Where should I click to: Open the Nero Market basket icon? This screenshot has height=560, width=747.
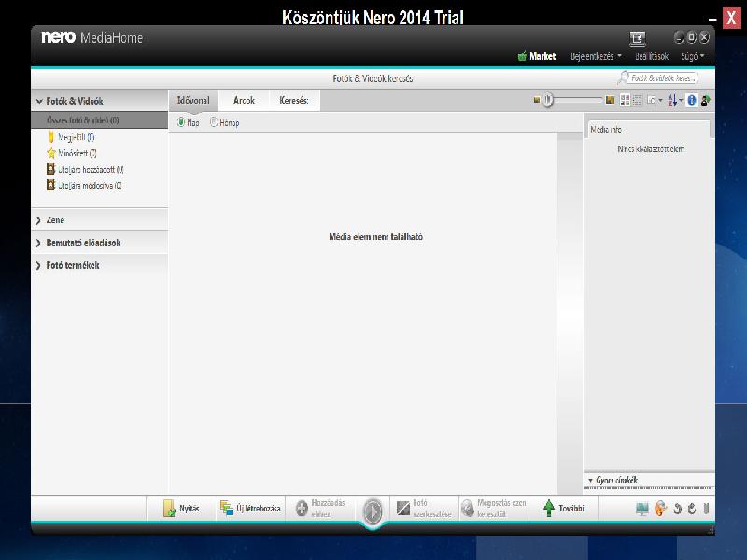coord(522,56)
